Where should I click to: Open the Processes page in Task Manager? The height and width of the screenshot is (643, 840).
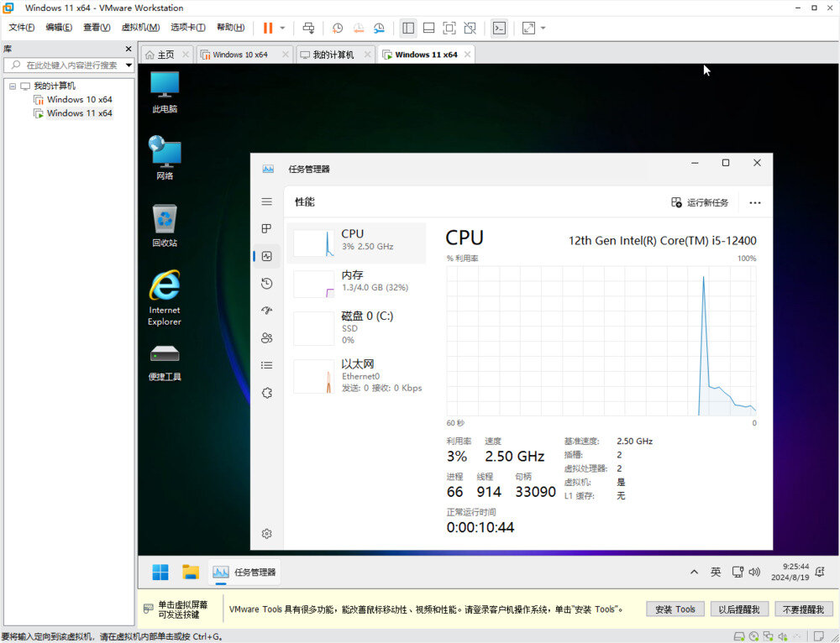pos(265,228)
